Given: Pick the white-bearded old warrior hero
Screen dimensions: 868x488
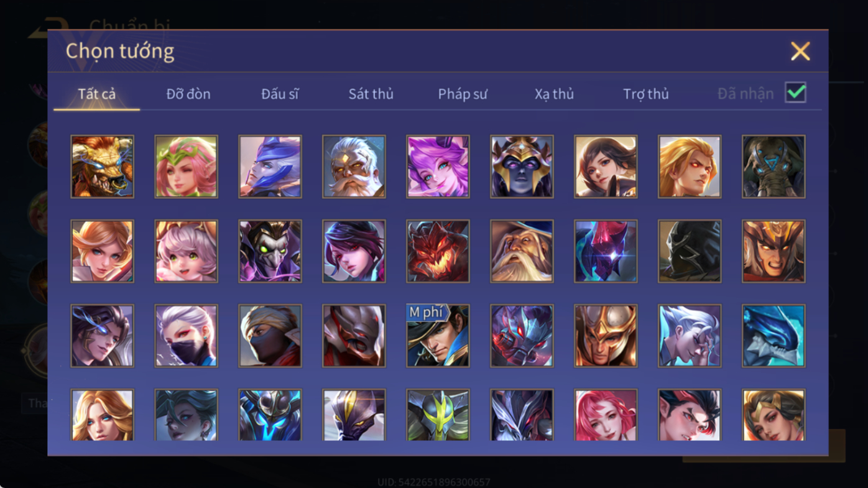Looking at the screenshot, I should tap(354, 167).
